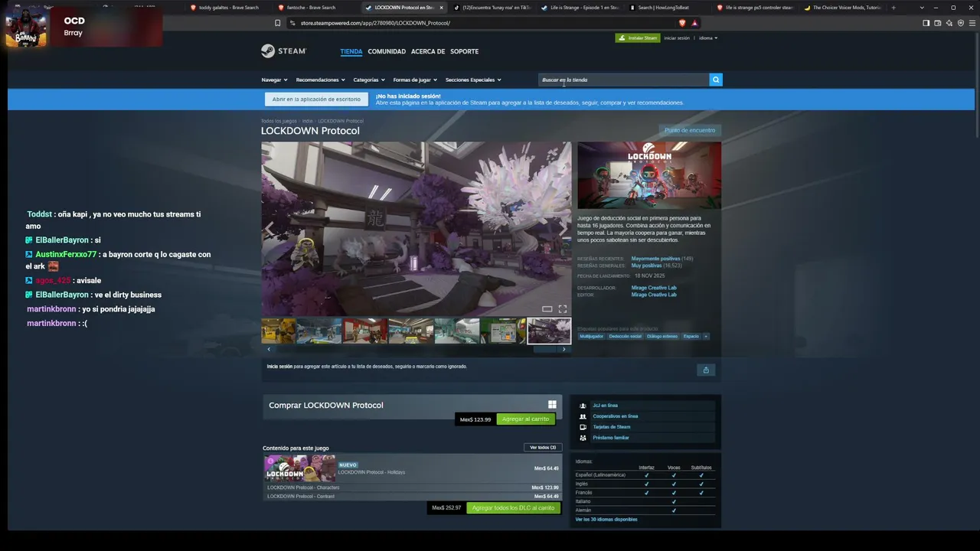Click the Punto de encuentro button

690,131
